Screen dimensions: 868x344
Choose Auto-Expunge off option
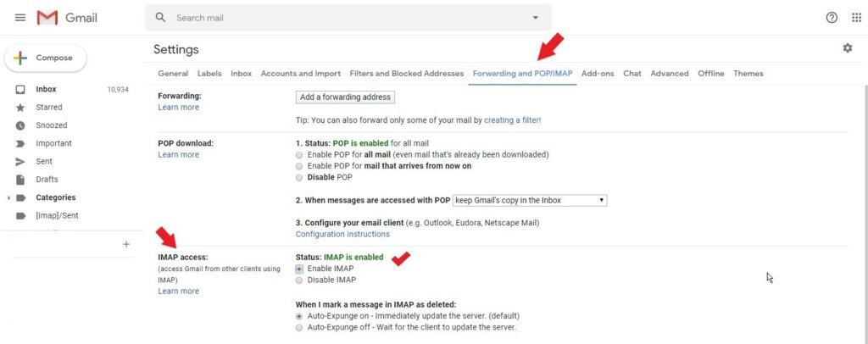299,327
